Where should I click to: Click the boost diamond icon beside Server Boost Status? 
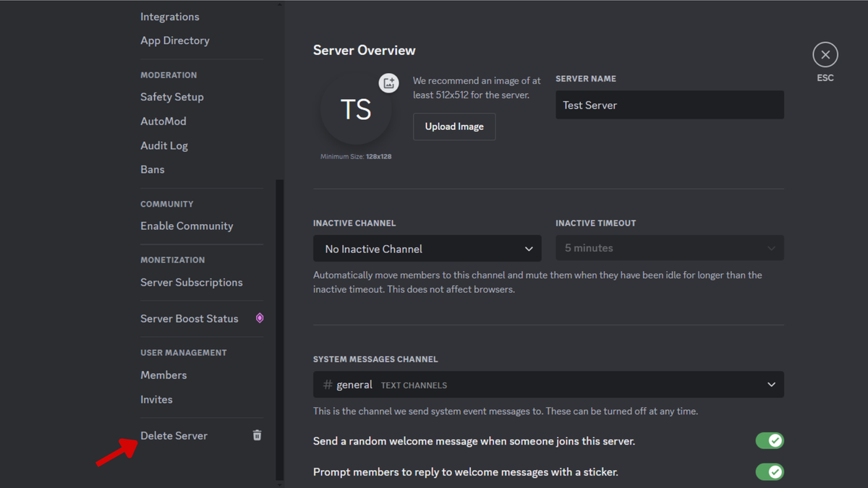tap(259, 318)
